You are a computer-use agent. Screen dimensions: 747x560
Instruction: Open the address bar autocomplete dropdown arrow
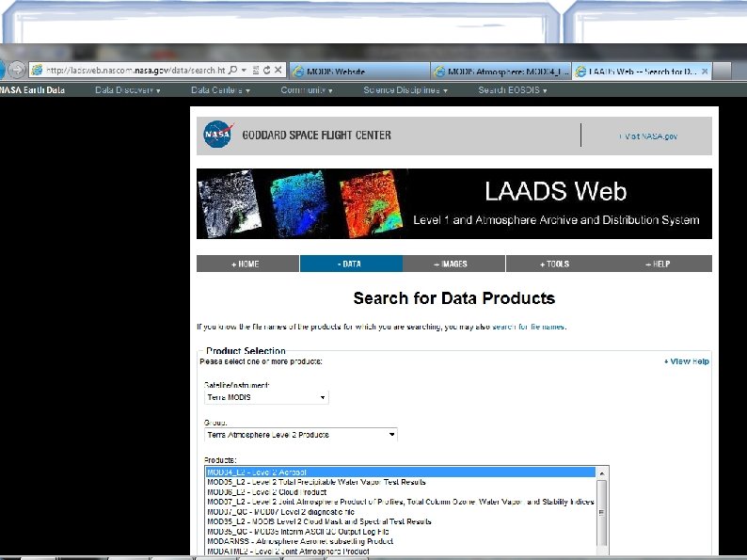[x=244, y=70]
